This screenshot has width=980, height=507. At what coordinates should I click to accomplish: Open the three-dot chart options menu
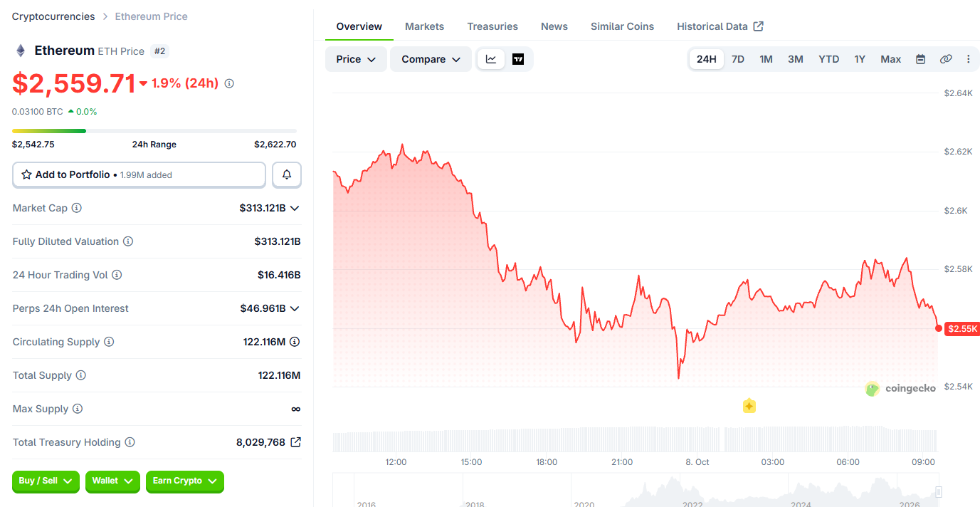(x=968, y=59)
